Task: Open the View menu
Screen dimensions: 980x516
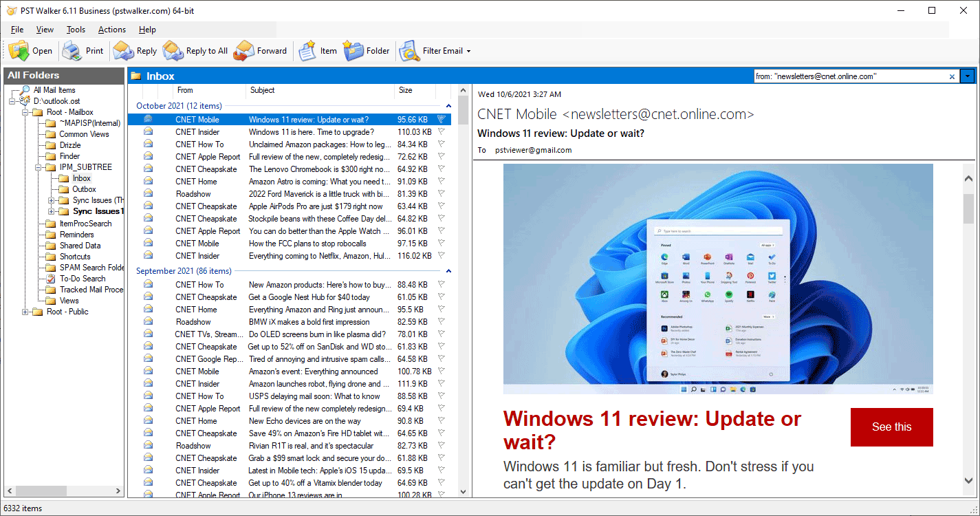Action: pyautogui.click(x=45, y=30)
